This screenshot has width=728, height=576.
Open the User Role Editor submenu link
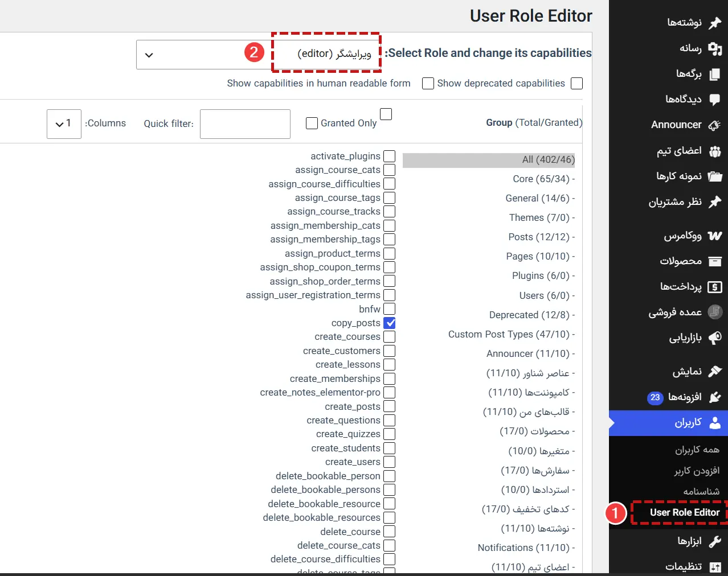685,512
